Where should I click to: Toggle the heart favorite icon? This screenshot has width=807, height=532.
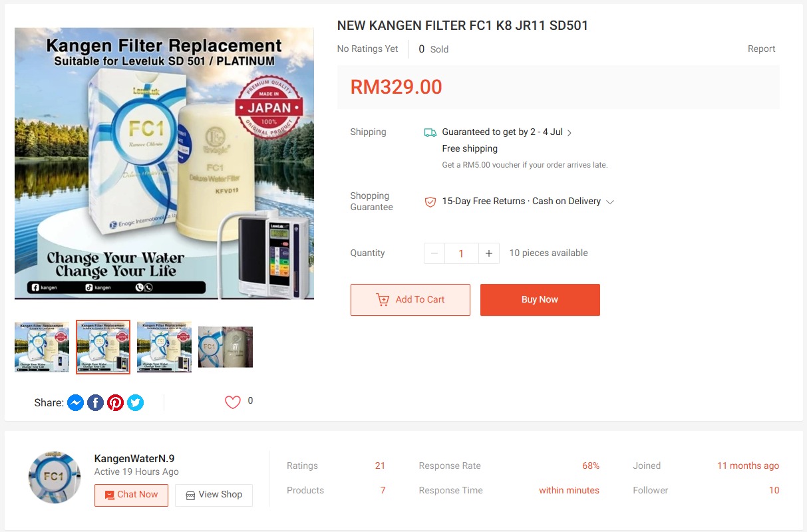(x=232, y=402)
